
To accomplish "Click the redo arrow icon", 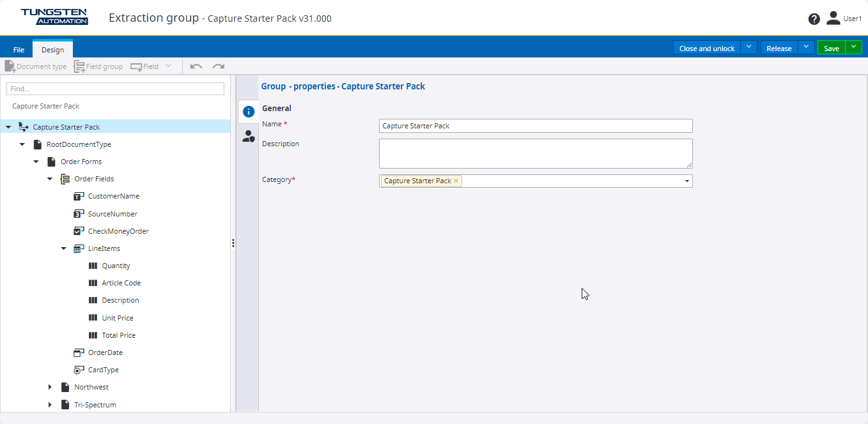I will (x=219, y=66).
